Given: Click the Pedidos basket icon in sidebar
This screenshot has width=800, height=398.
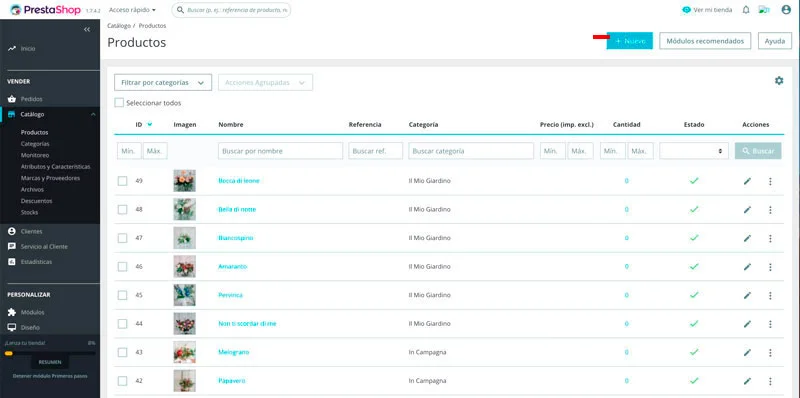Looking at the screenshot, I should (12, 99).
